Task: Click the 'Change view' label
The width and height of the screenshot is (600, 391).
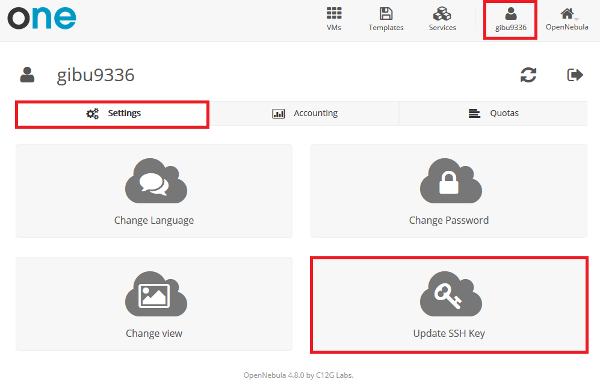Action: [154, 333]
